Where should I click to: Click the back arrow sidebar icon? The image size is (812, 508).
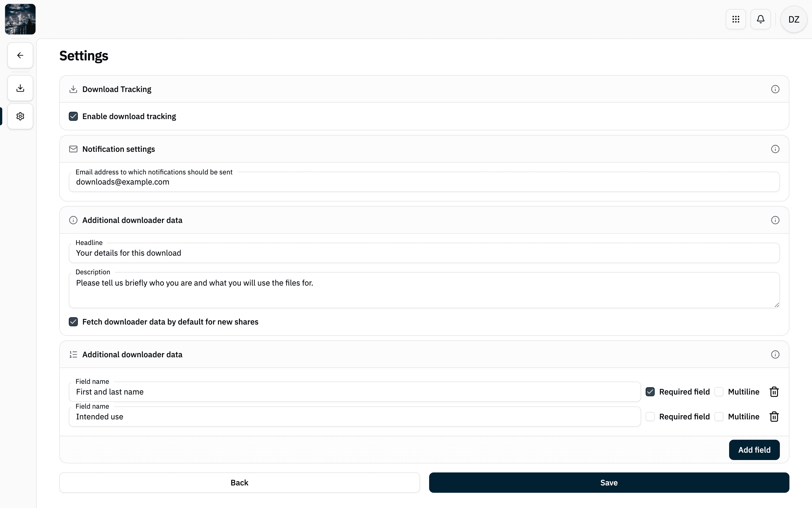click(20, 55)
